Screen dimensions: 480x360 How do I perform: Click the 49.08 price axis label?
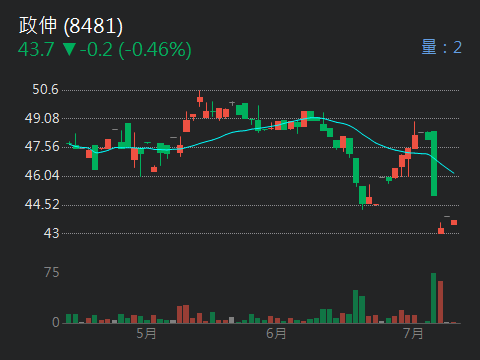pyautogui.click(x=42, y=118)
